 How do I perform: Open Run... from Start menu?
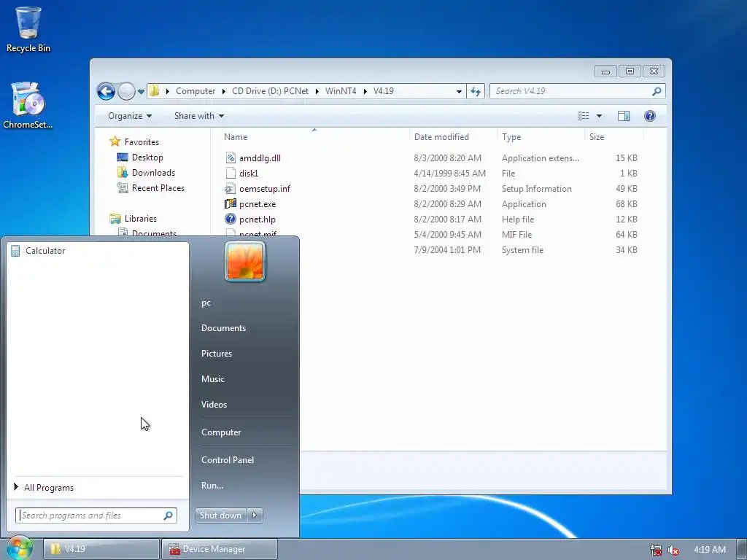tap(212, 486)
